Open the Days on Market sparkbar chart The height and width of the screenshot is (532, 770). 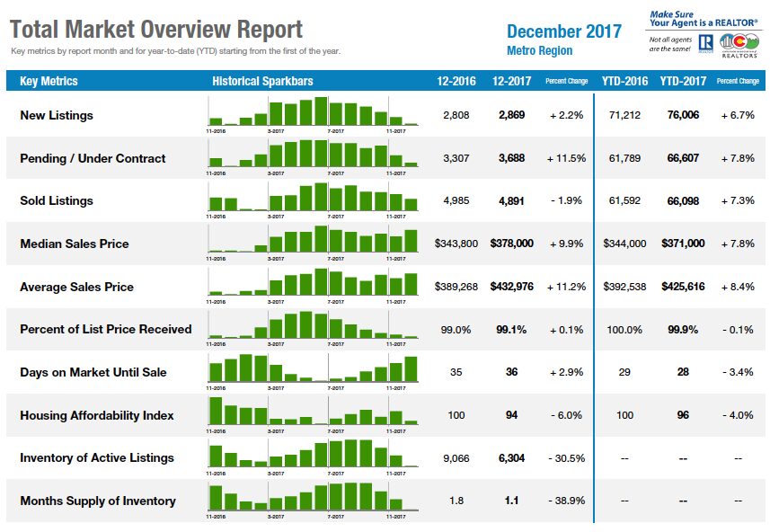[313, 372]
